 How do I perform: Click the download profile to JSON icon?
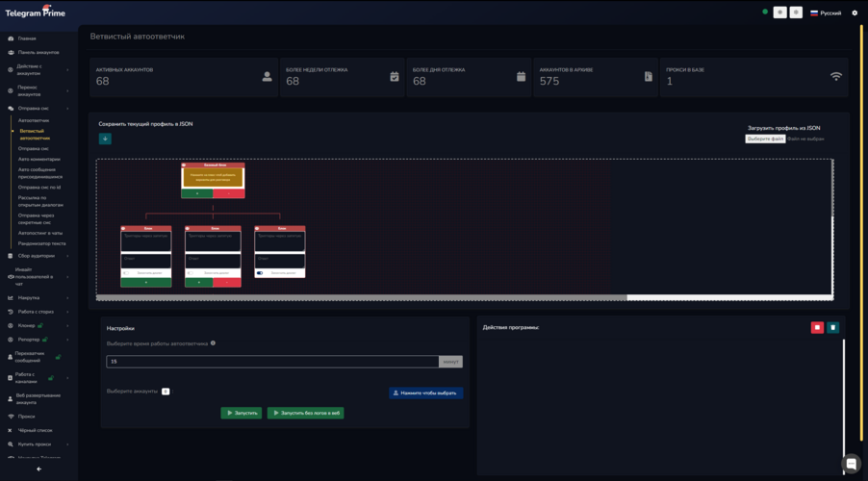(105, 139)
